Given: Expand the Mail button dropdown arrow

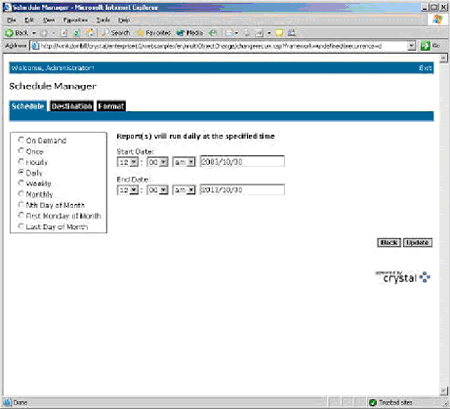Looking at the screenshot, I should point(236,33).
